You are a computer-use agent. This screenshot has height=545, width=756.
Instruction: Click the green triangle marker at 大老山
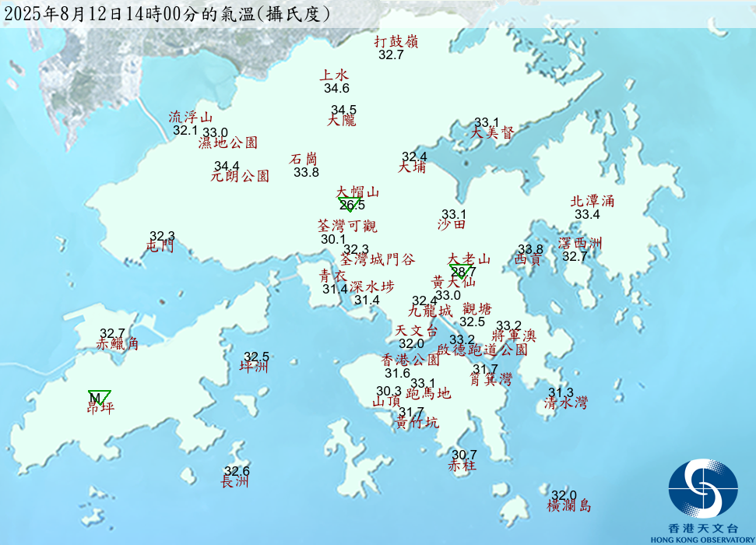point(462,271)
